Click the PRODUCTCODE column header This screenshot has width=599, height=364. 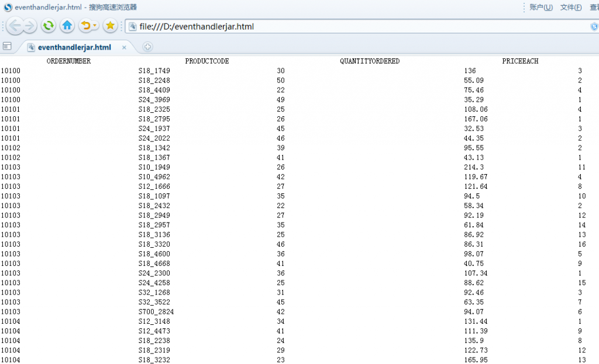(207, 61)
